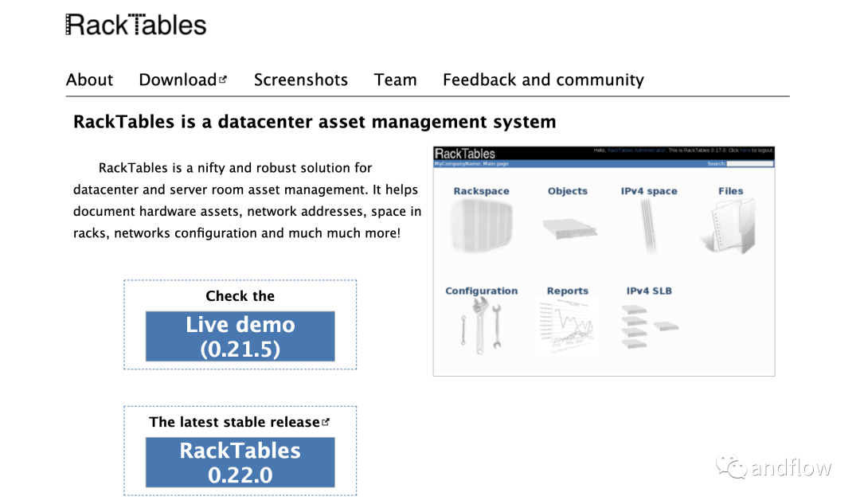Click the logout 'here' link in screenshot
The width and height of the screenshot is (860, 504).
(745, 150)
